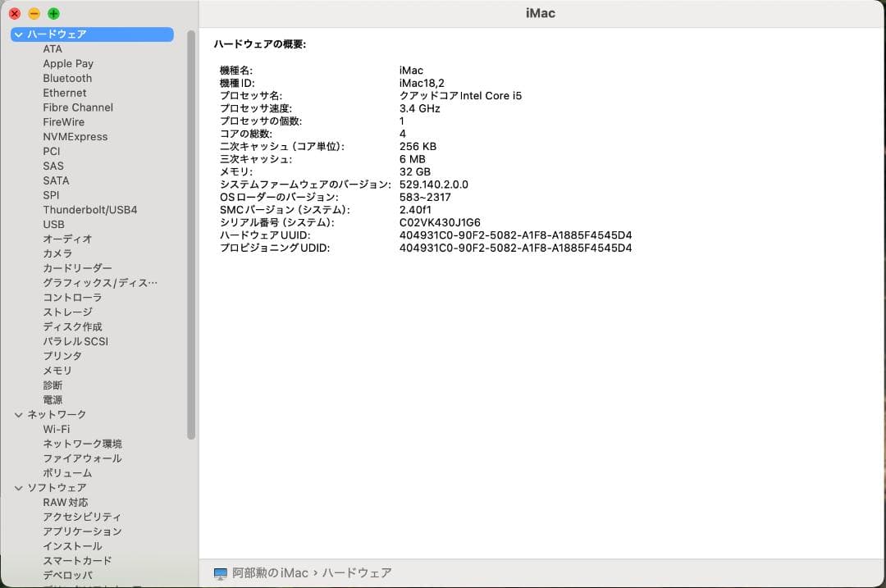Screen dimensions: 886x588
Task: Select ATA in the sidebar
Action: [53, 48]
